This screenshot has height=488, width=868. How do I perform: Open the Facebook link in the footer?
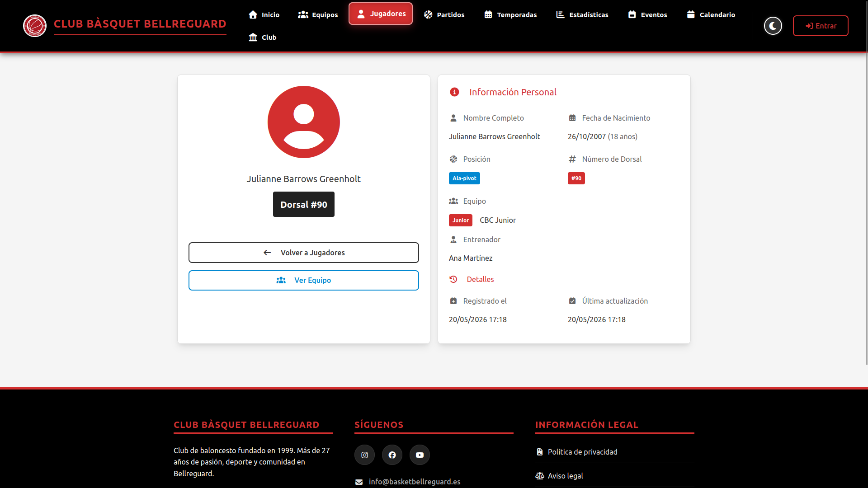[392, 455]
